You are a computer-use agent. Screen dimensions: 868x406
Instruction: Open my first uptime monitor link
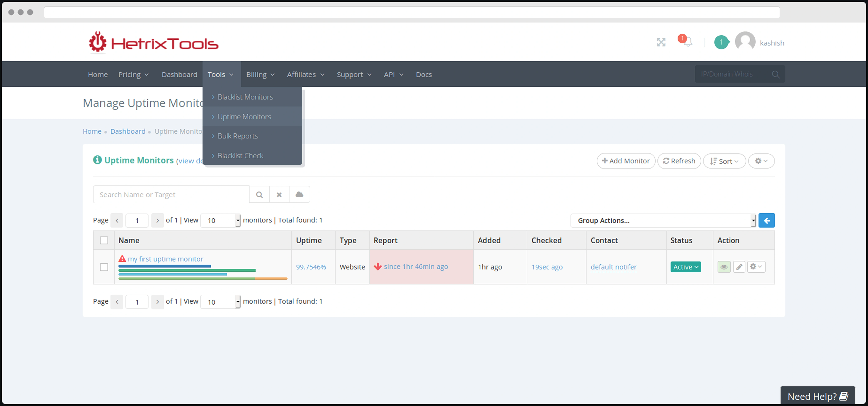[165, 259]
